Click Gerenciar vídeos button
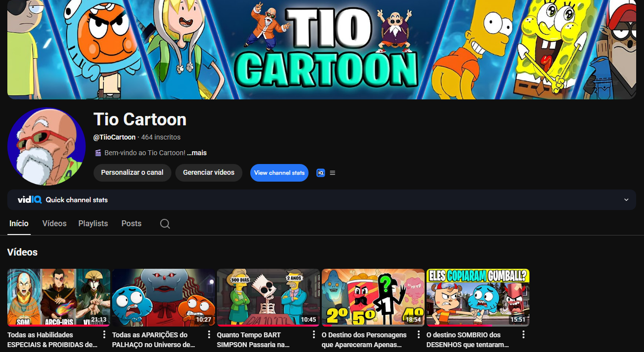The height and width of the screenshot is (352, 644). coord(209,173)
